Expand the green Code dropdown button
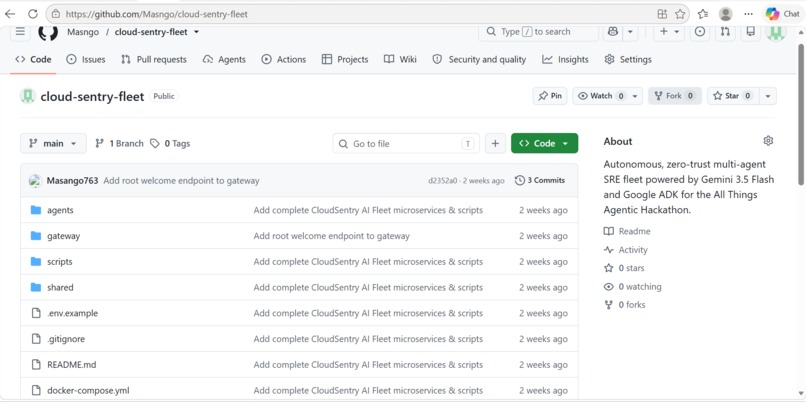806x402 pixels. 544,143
